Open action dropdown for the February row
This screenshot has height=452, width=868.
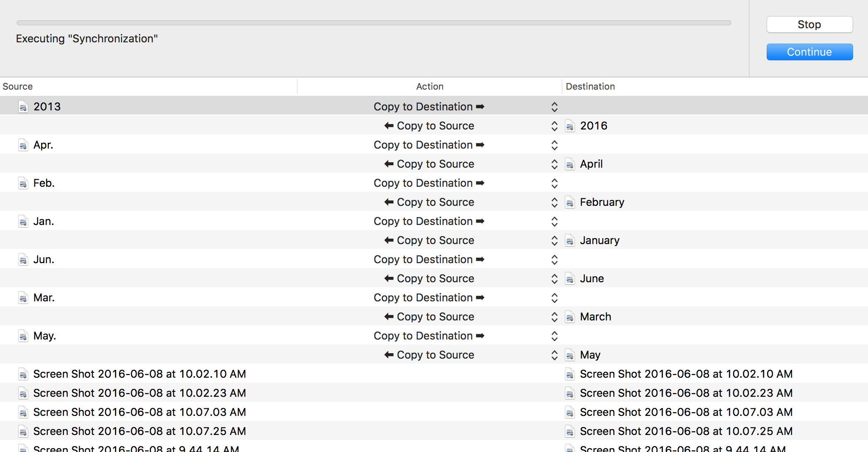pyautogui.click(x=554, y=202)
